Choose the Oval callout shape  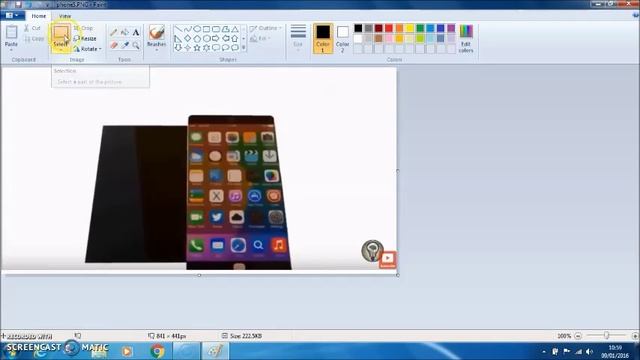(x=225, y=48)
